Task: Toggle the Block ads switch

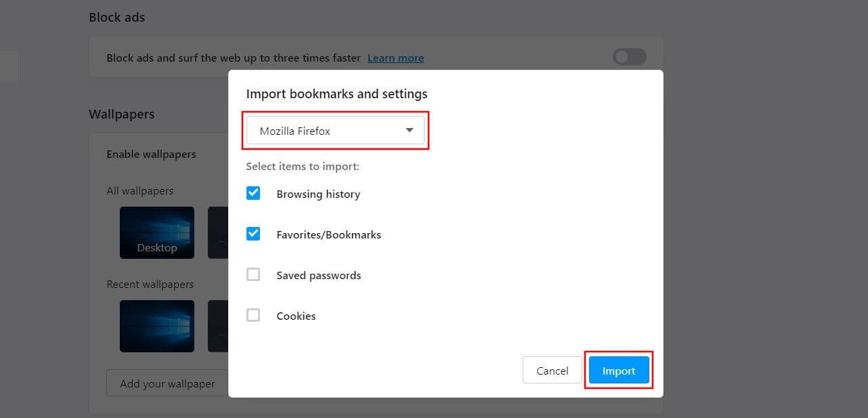Action: pos(629,58)
